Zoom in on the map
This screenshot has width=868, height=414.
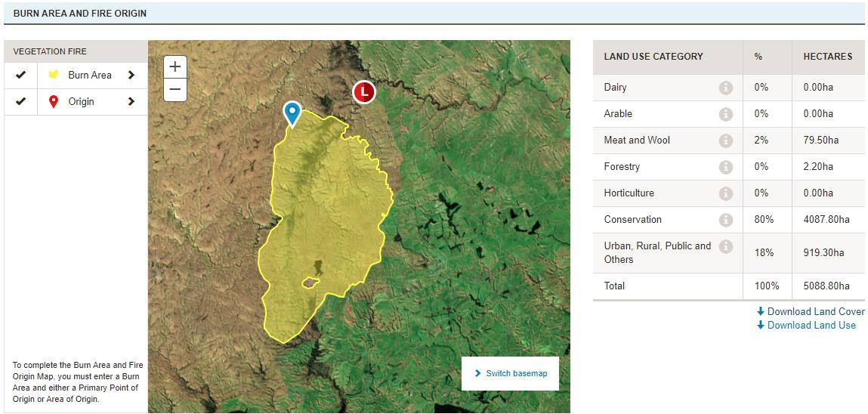point(175,66)
